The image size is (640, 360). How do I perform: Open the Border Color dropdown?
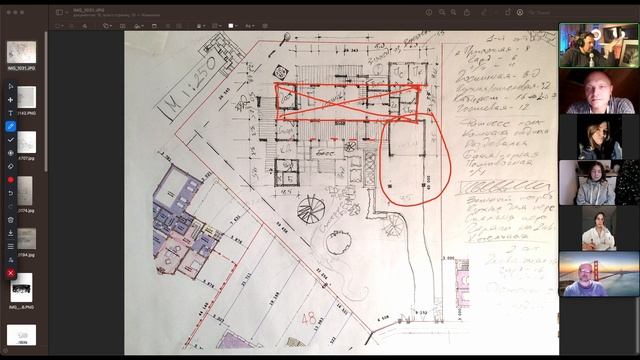tap(216, 26)
